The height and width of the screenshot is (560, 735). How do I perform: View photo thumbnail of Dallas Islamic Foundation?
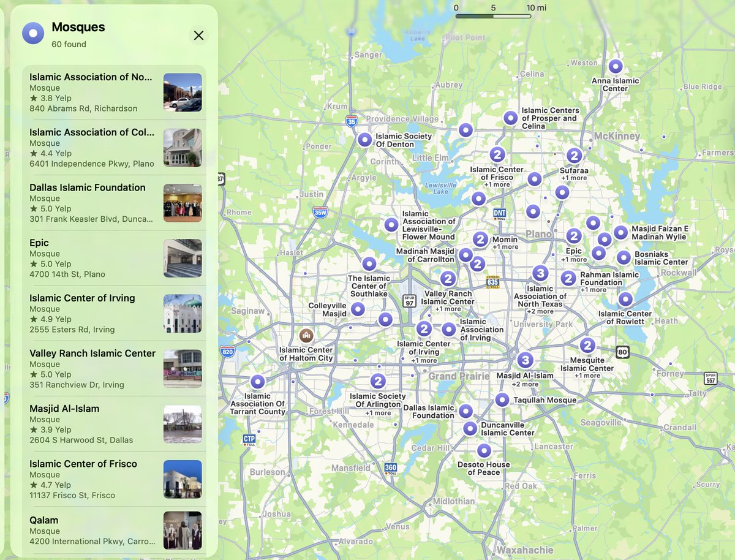coord(183,203)
